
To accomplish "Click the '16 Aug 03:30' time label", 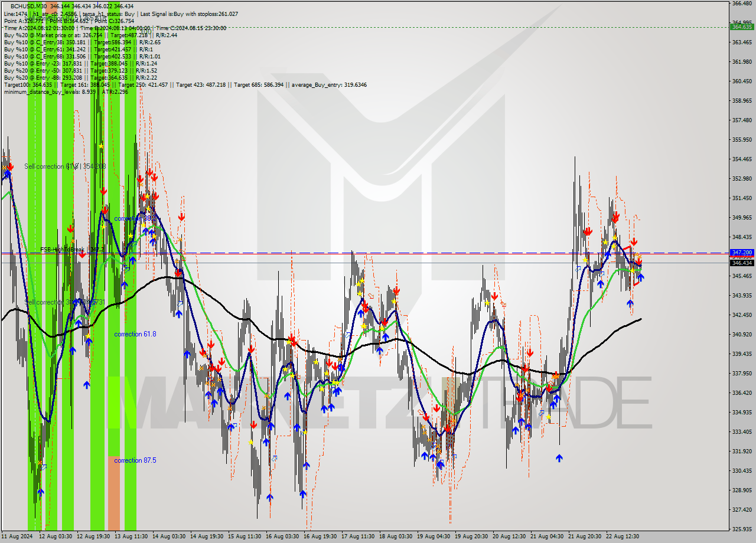I will pyautogui.click(x=282, y=537).
